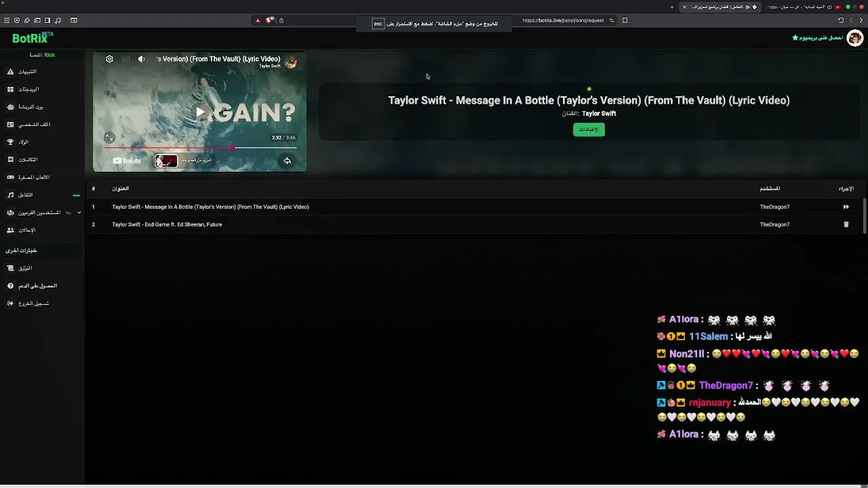This screenshot has width=868, height=488.
Task: Open the browser music note toolbar icon
Action: pos(58,20)
